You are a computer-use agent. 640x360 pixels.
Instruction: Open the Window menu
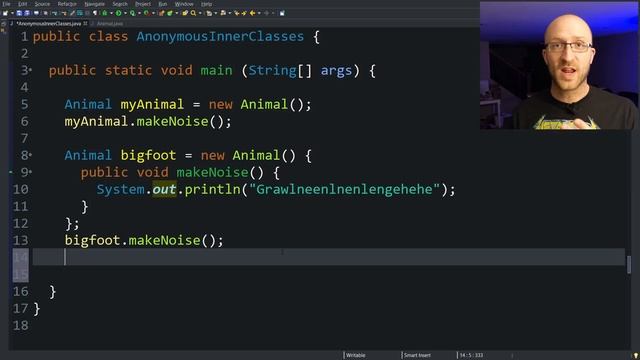tap(184, 4)
